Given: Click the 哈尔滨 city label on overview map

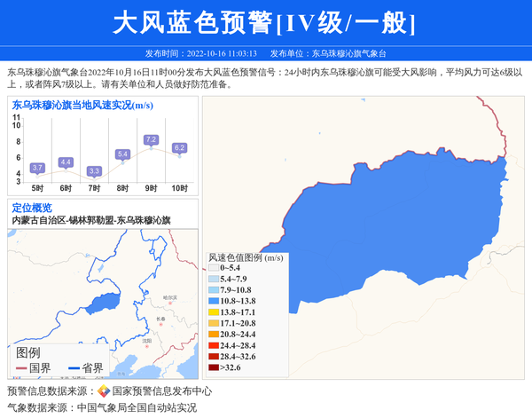Looking at the screenshot, I should tap(169, 297).
